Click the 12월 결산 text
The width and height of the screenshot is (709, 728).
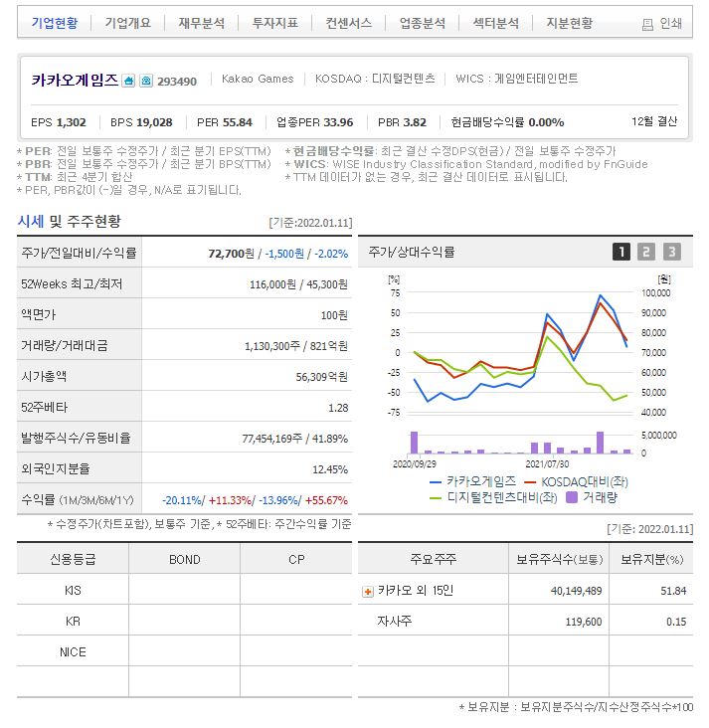[654, 121]
